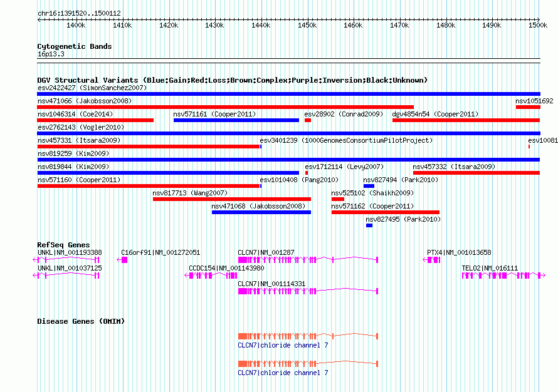Open the second CLCN7|chloride channel 7 OMIM link
Screen dimensions: 558x392
click(283, 373)
